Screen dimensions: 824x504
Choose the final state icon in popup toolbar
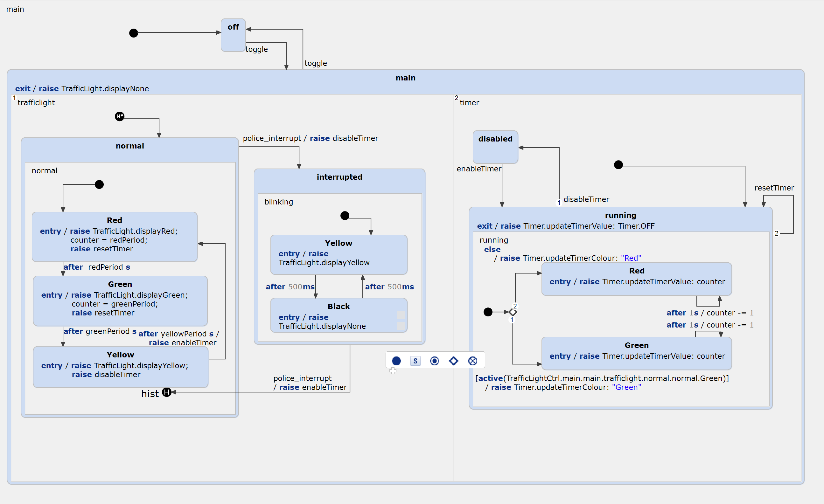point(434,361)
